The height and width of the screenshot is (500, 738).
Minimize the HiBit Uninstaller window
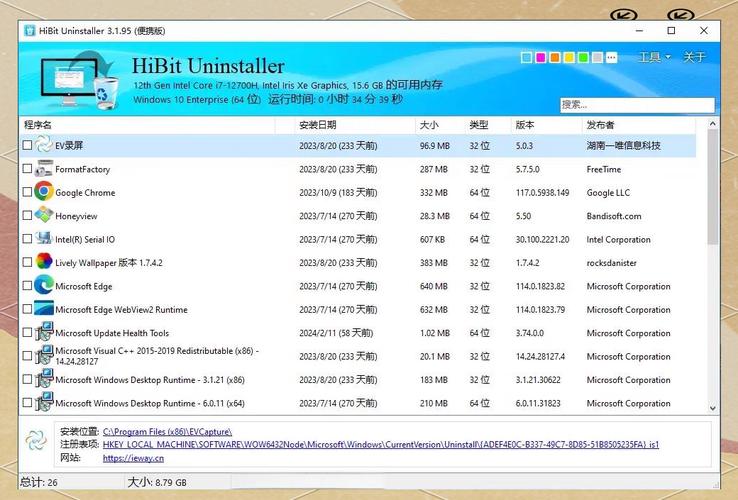pos(639,31)
